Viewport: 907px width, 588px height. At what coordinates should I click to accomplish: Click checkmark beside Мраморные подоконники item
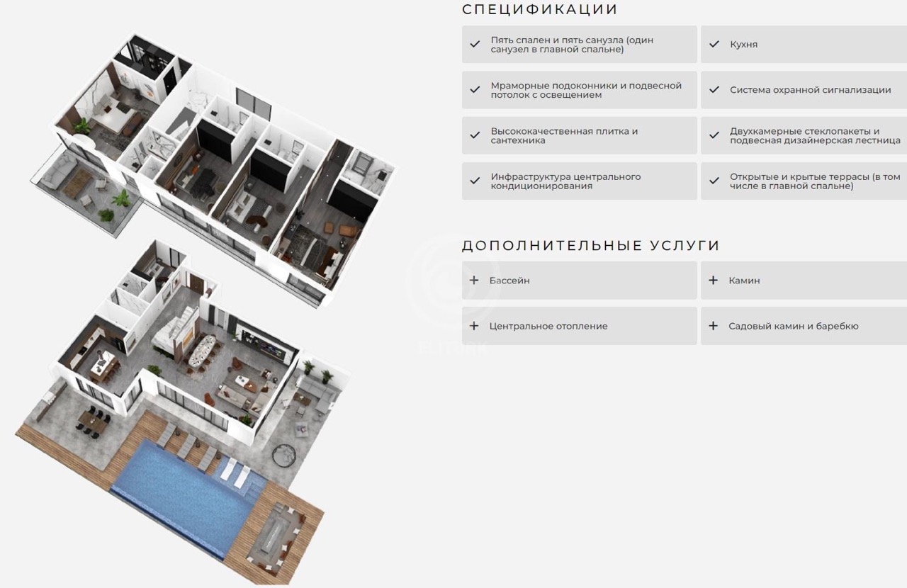pyautogui.click(x=475, y=90)
